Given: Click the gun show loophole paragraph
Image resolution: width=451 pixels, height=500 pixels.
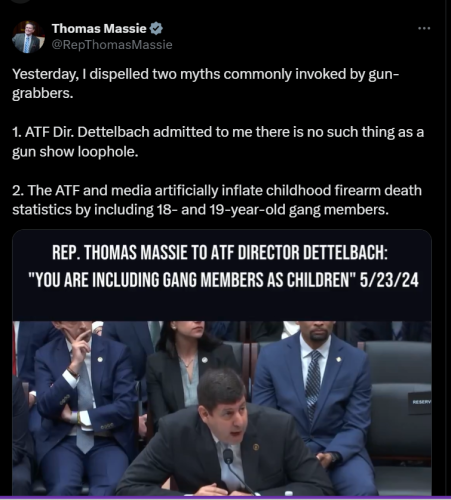Looking at the screenshot, I should pyautogui.click(x=218, y=142).
